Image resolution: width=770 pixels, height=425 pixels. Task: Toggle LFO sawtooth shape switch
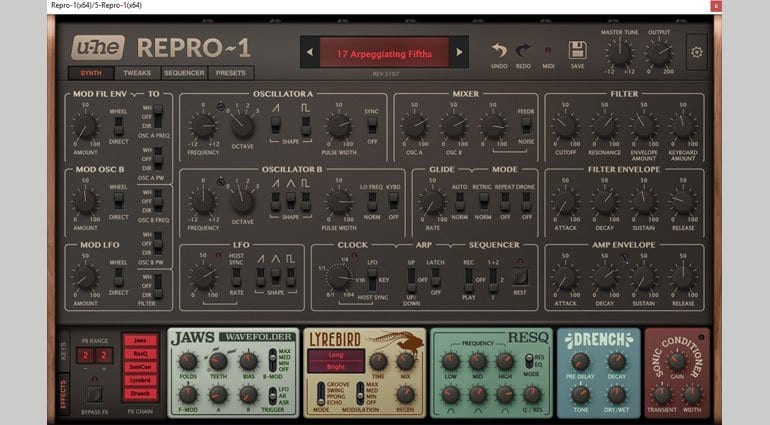coord(261,277)
